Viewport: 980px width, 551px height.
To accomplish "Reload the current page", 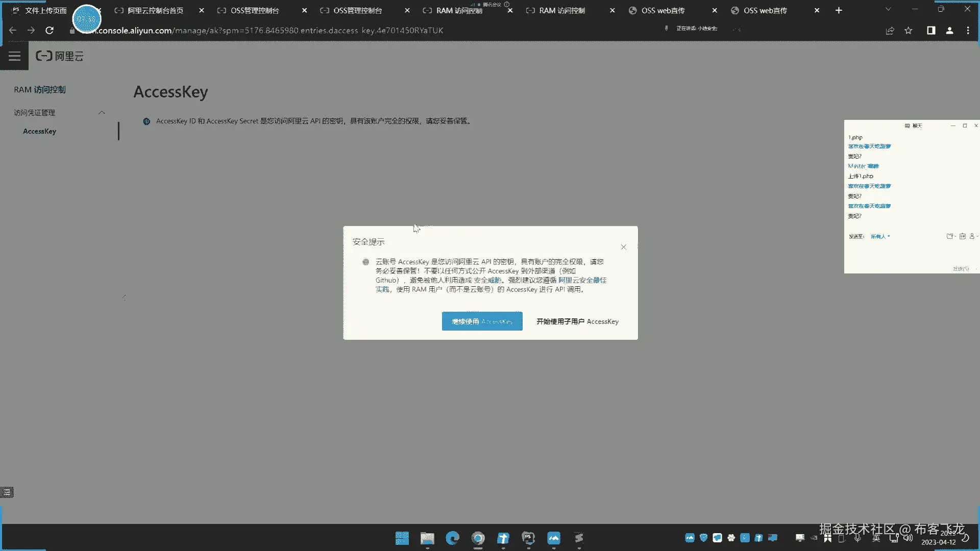I will [50, 31].
